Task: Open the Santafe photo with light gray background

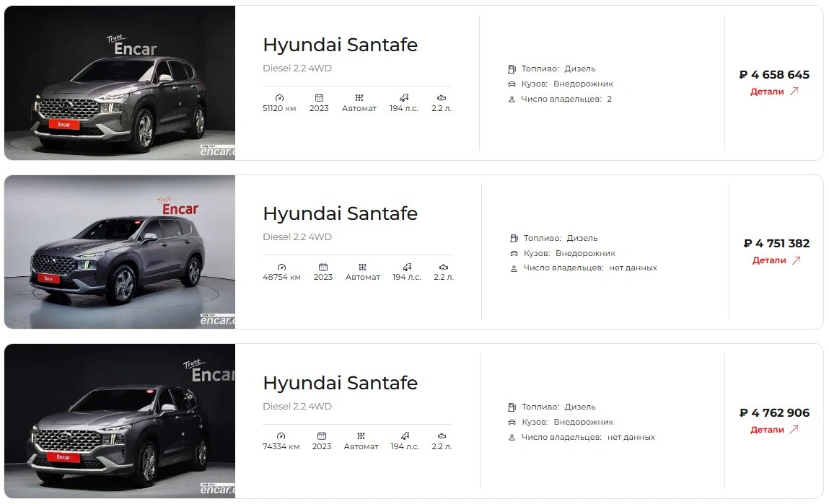Action: 120,252
